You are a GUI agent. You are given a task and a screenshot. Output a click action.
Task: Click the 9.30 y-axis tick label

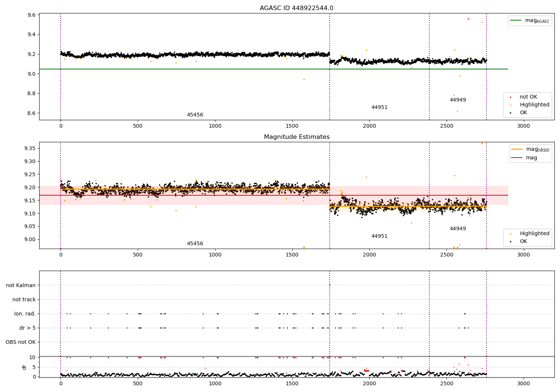click(30, 162)
